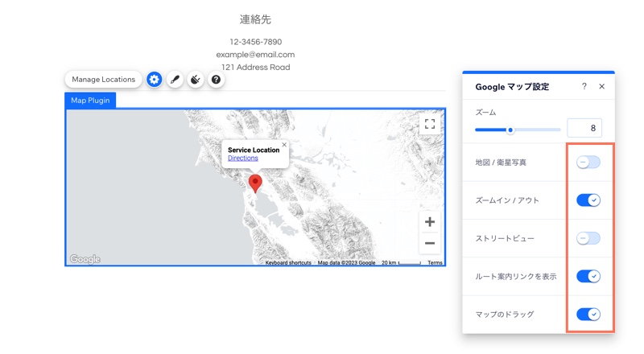Zoom out with the map minus button
The image size is (644, 354).
tap(430, 243)
